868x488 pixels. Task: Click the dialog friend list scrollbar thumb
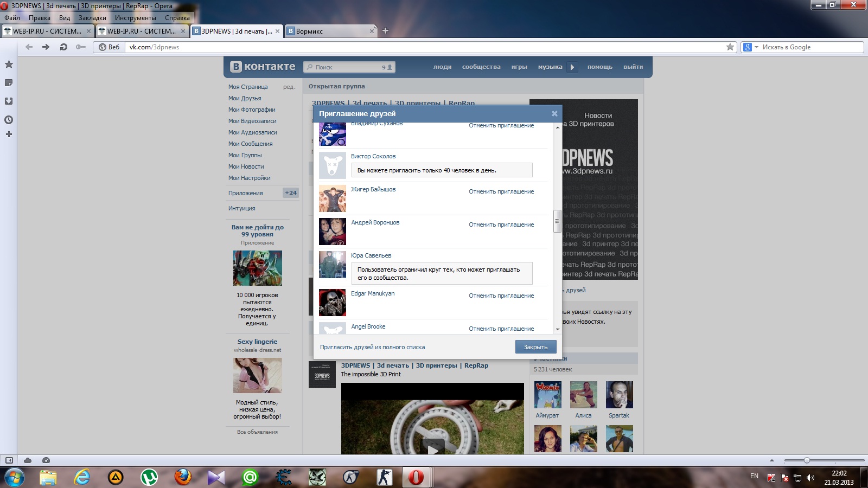coord(557,221)
